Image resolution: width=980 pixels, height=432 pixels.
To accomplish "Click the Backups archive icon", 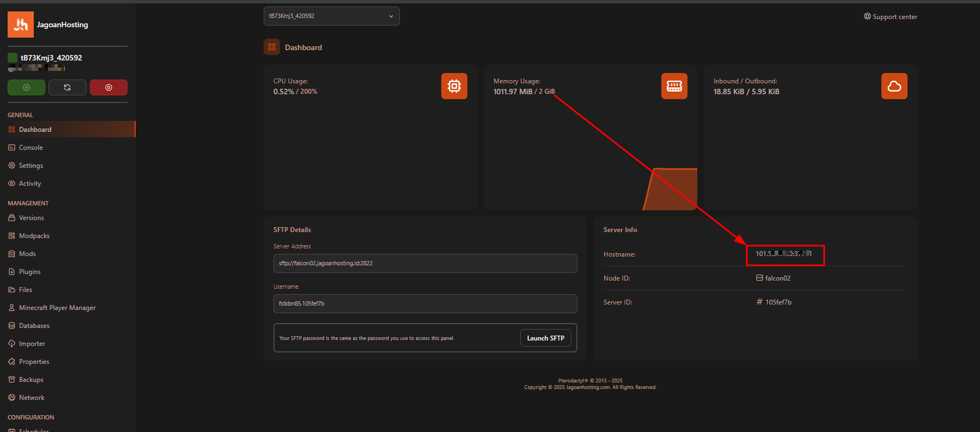I will (11, 379).
